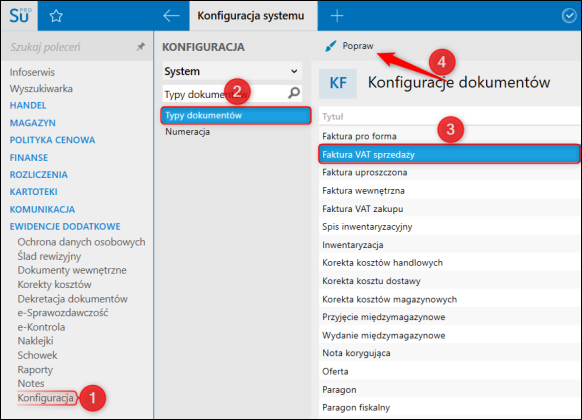The image size is (582, 420).
Task: Click the Su PRO application logo
Action: tap(20, 16)
